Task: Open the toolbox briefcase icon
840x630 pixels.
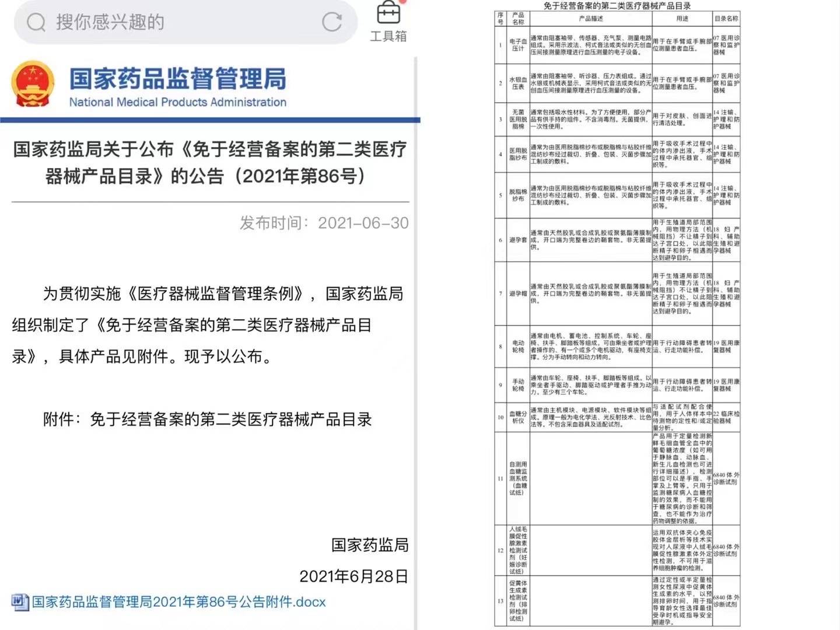Action: click(388, 13)
